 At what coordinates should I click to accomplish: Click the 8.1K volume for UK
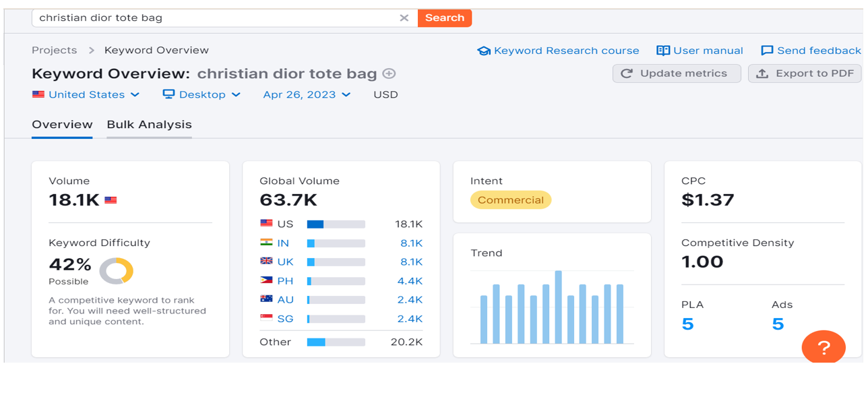click(410, 262)
